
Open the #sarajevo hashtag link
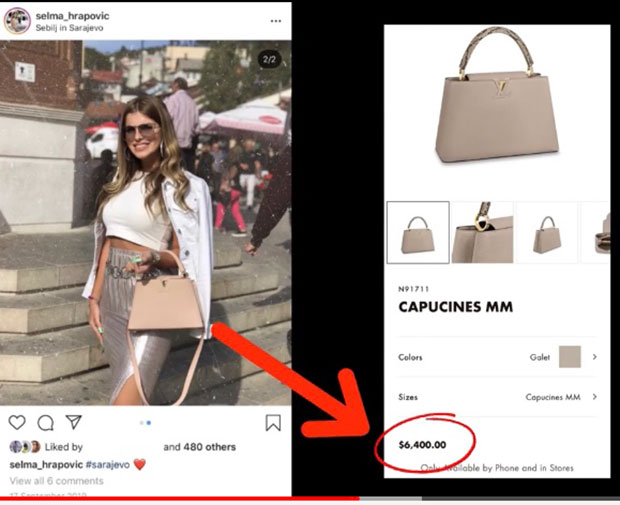point(108,465)
